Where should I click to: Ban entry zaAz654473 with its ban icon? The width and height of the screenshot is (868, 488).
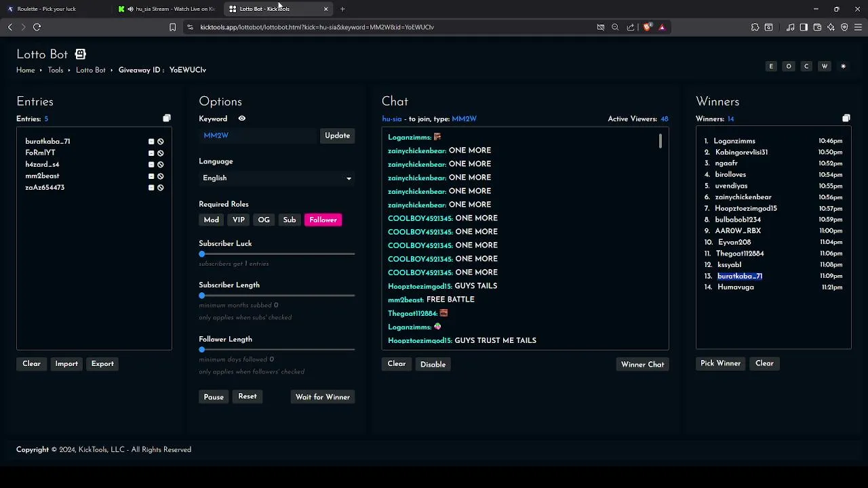pos(161,188)
